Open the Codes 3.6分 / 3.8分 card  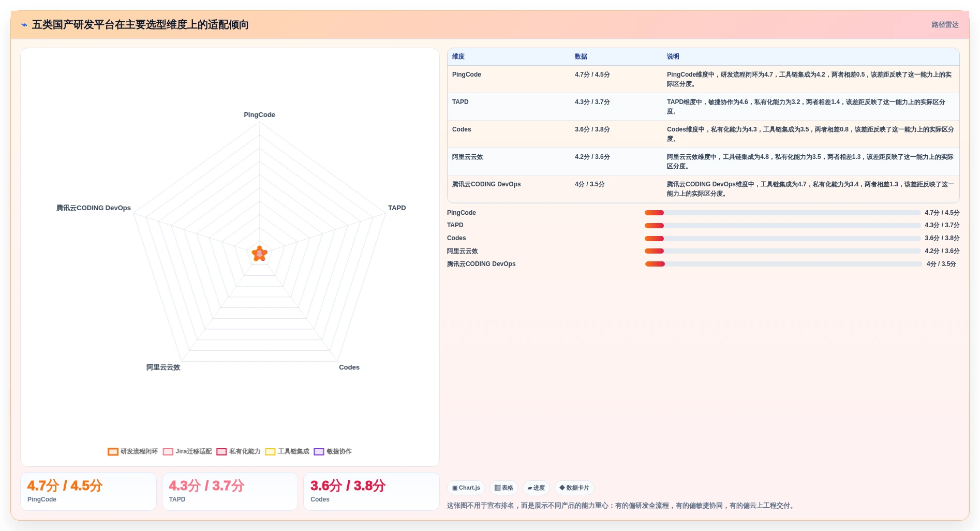[x=372, y=492]
